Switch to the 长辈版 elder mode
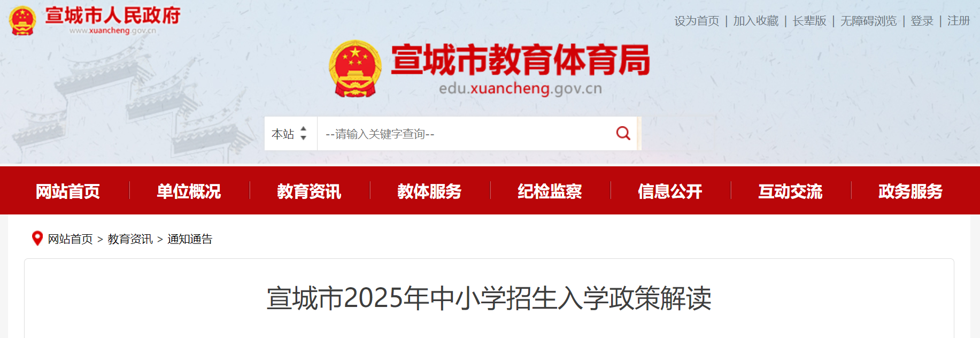This screenshot has height=338, width=980. (x=809, y=21)
